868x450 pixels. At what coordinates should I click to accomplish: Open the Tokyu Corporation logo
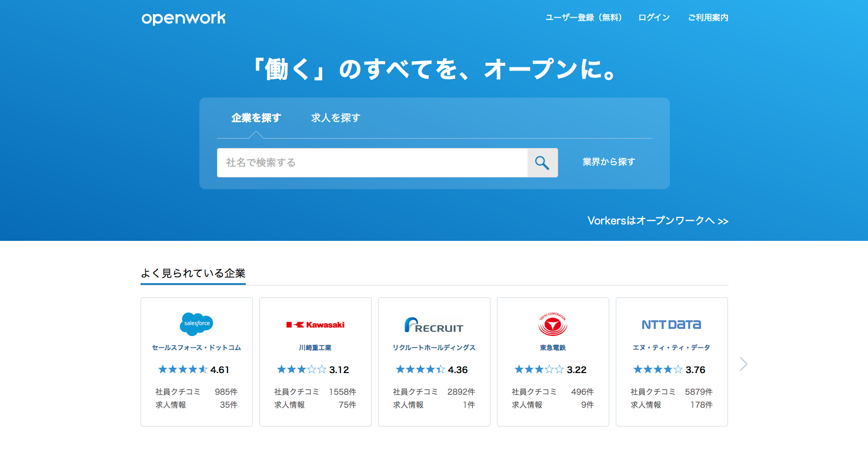(x=553, y=324)
